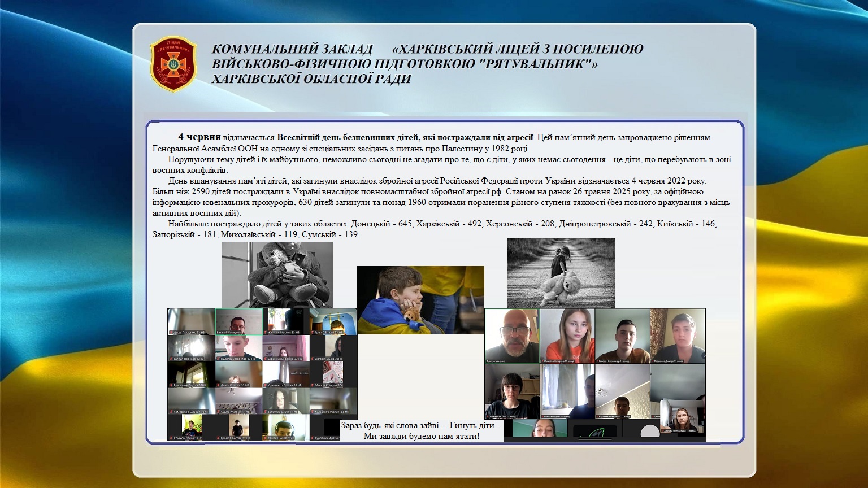Click muted microphone icon beside "Жигулін Максим"
The height and width of the screenshot is (488, 868).
[266, 332]
